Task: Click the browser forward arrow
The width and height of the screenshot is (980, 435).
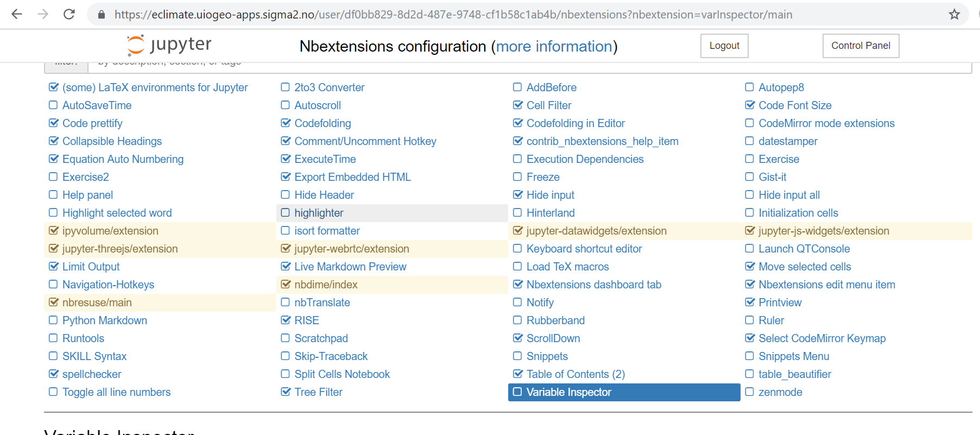Action: pos(43,14)
